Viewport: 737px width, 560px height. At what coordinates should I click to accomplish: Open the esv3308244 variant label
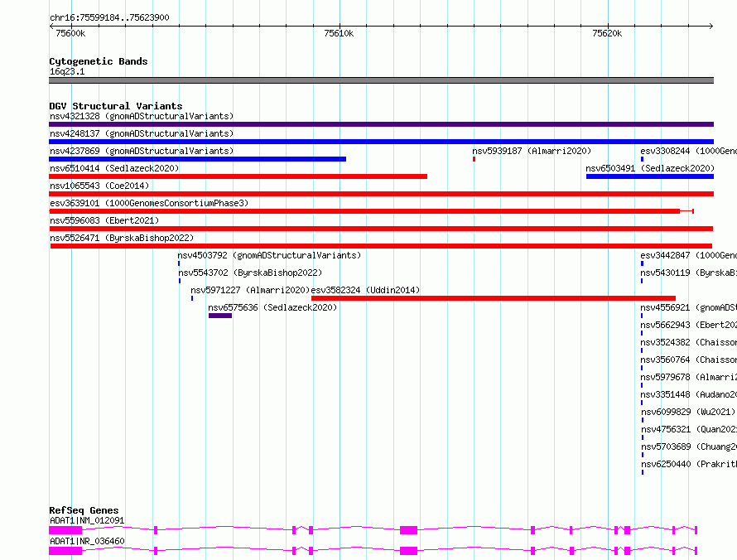pos(688,151)
